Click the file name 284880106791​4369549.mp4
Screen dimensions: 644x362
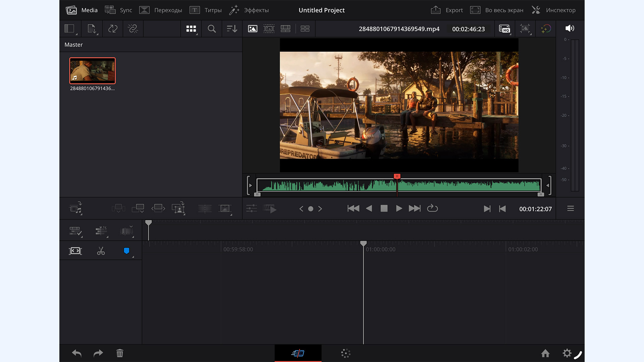[x=399, y=29]
